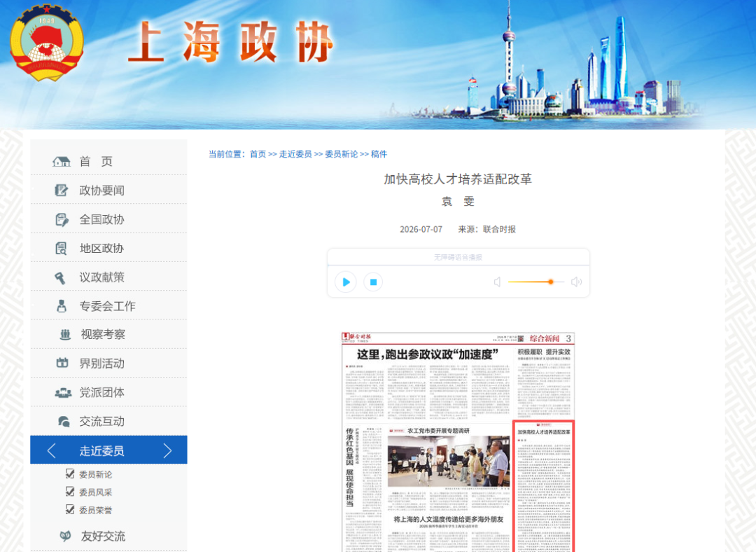Click 走近委员 in the breadcrumb

(x=295, y=154)
